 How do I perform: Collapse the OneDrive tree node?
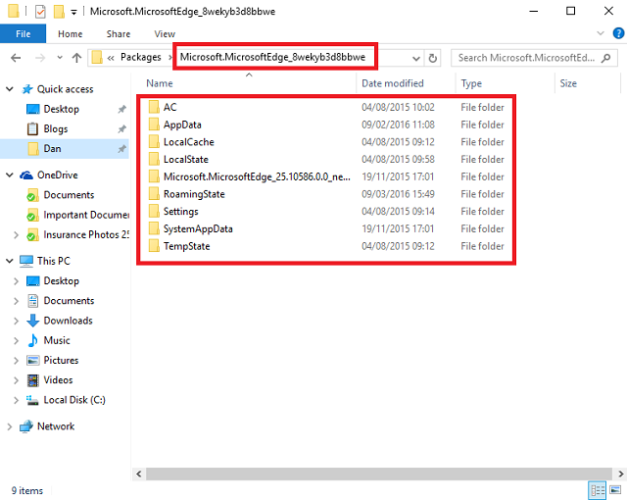click(10, 175)
